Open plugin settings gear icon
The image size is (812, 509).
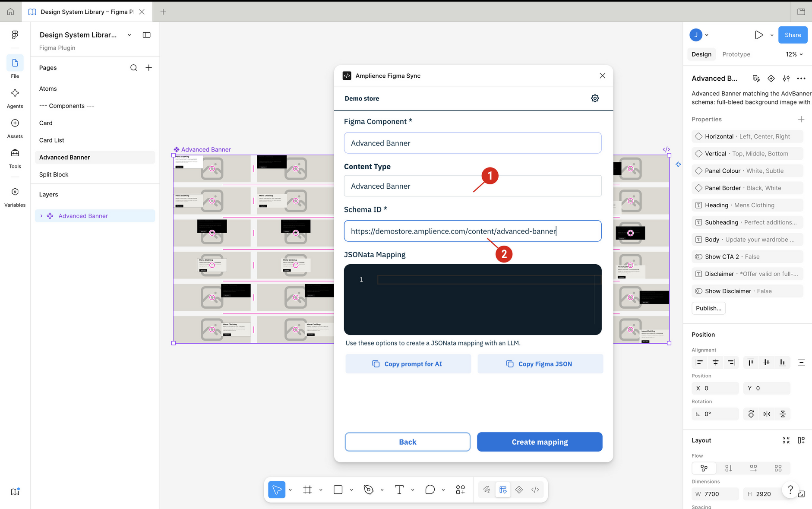tap(595, 98)
